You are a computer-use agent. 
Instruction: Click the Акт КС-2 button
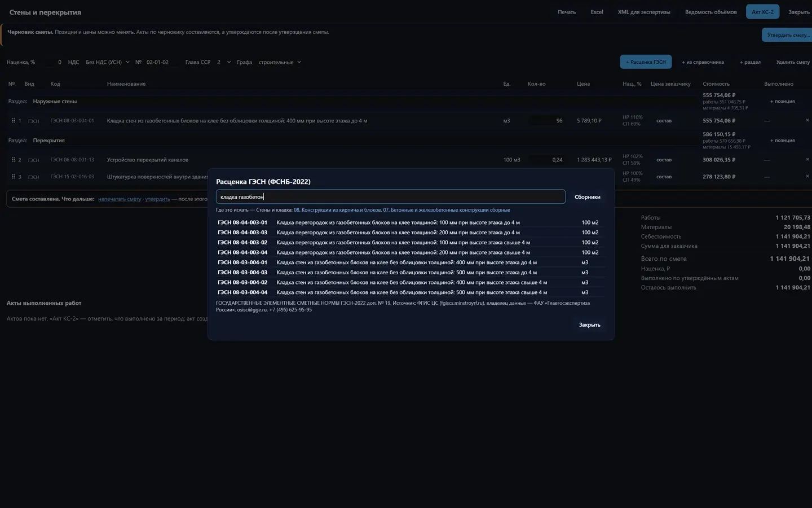[762, 12]
